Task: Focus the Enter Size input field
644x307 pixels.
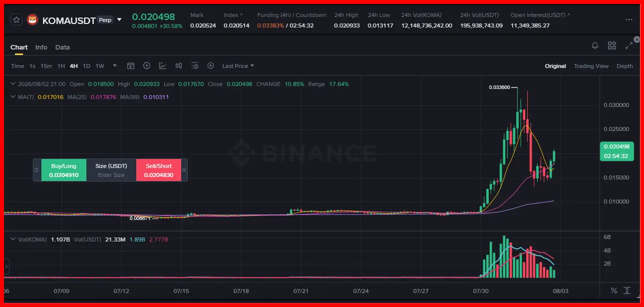Action: [x=111, y=175]
